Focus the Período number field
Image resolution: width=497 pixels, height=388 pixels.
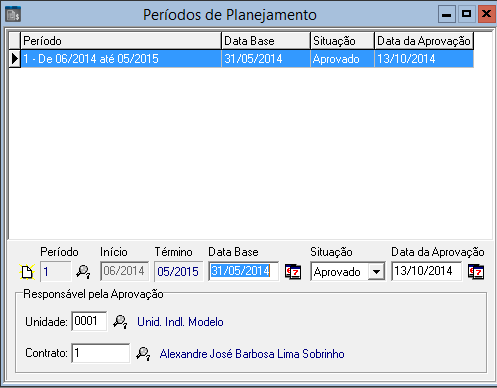(x=55, y=272)
